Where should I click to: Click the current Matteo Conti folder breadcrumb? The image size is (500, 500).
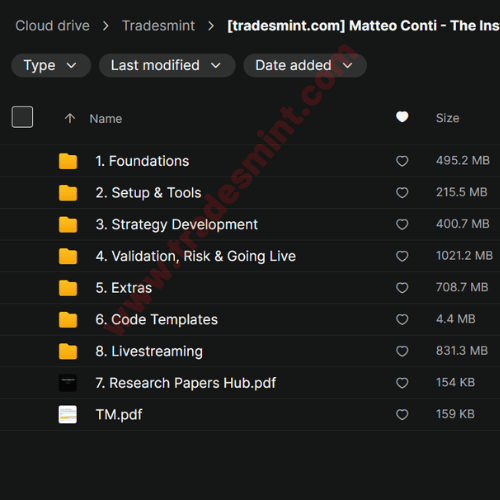point(363,26)
